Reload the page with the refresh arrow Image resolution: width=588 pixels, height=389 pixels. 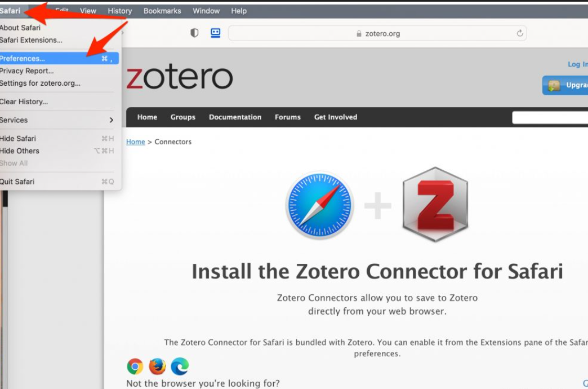[x=520, y=33]
